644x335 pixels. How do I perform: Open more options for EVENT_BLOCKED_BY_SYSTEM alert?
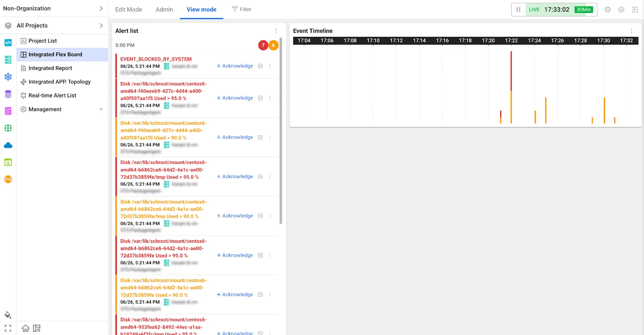(x=270, y=66)
